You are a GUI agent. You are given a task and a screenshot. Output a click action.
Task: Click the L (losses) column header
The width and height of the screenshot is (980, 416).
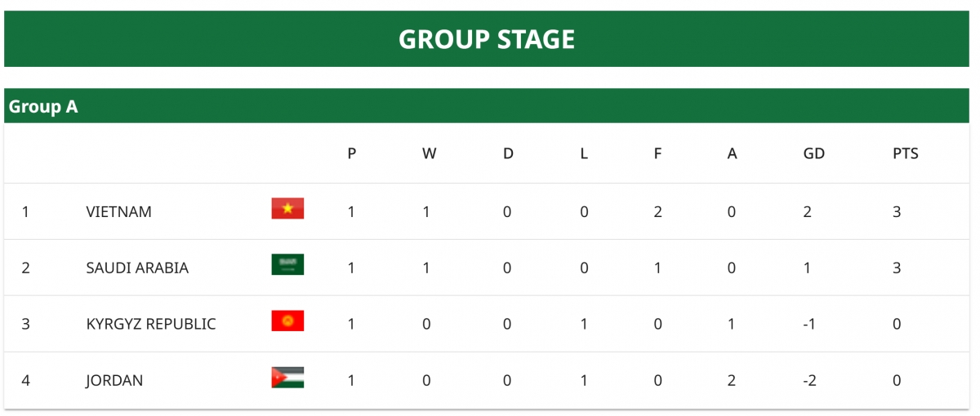point(584,153)
